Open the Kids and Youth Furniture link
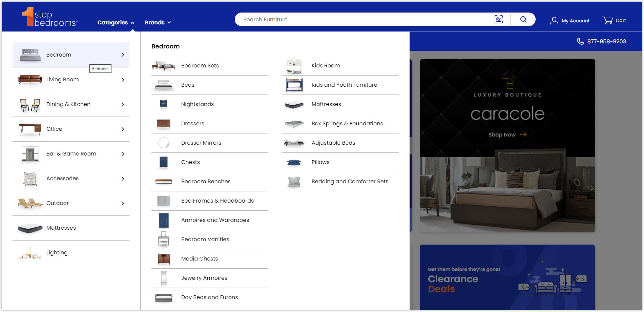Viewport: 644px width, 312px height. (344, 85)
